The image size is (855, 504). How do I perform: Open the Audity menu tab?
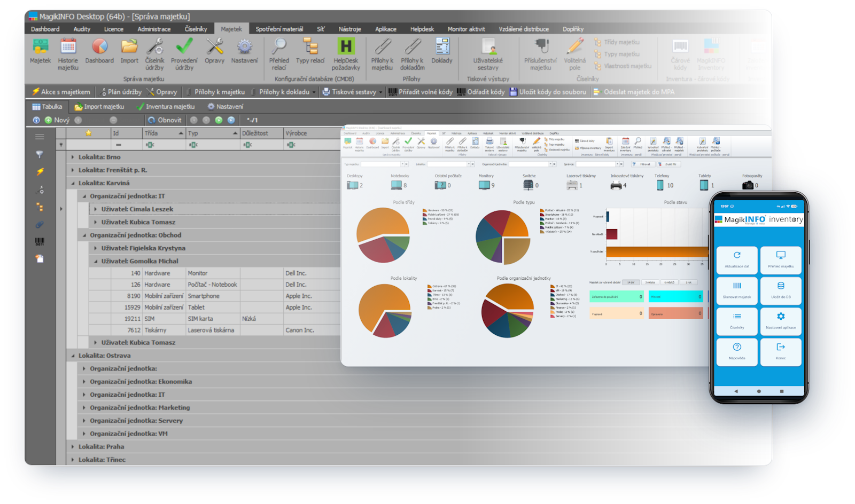[x=82, y=29]
